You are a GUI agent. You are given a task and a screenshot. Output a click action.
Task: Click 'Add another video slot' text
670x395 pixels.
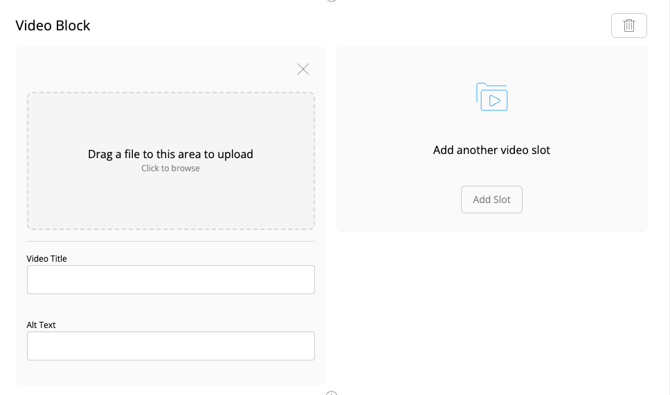(x=491, y=150)
